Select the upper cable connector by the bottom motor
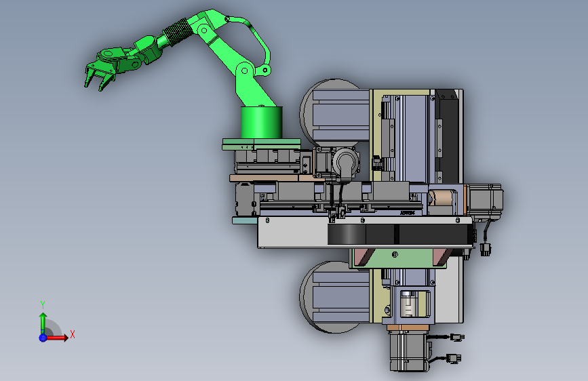The height and width of the screenshot is (381, 588). pyautogui.click(x=456, y=338)
